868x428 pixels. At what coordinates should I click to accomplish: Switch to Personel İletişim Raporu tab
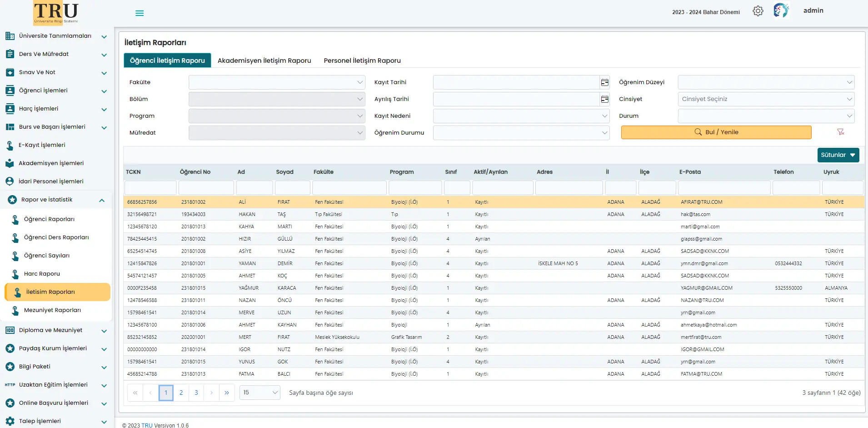(x=362, y=60)
